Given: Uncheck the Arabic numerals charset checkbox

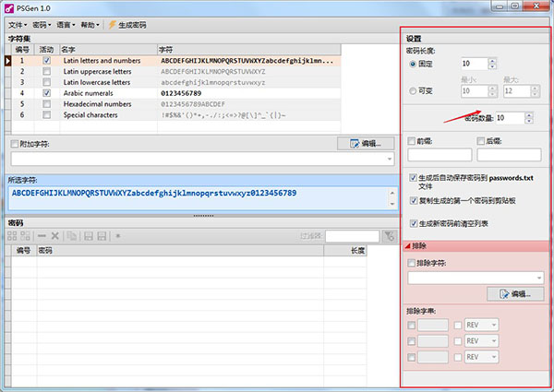Looking at the screenshot, I should pyautogui.click(x=47, y=93).
